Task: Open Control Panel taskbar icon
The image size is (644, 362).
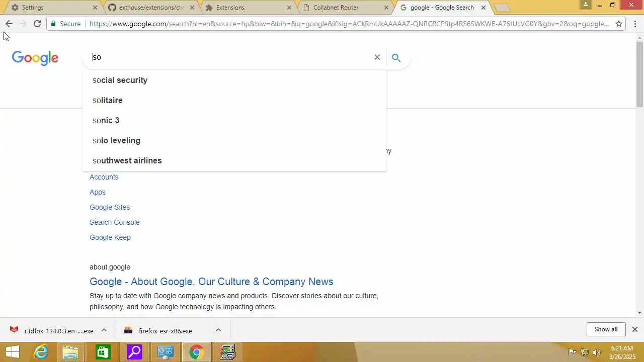Action: (165, 352)
